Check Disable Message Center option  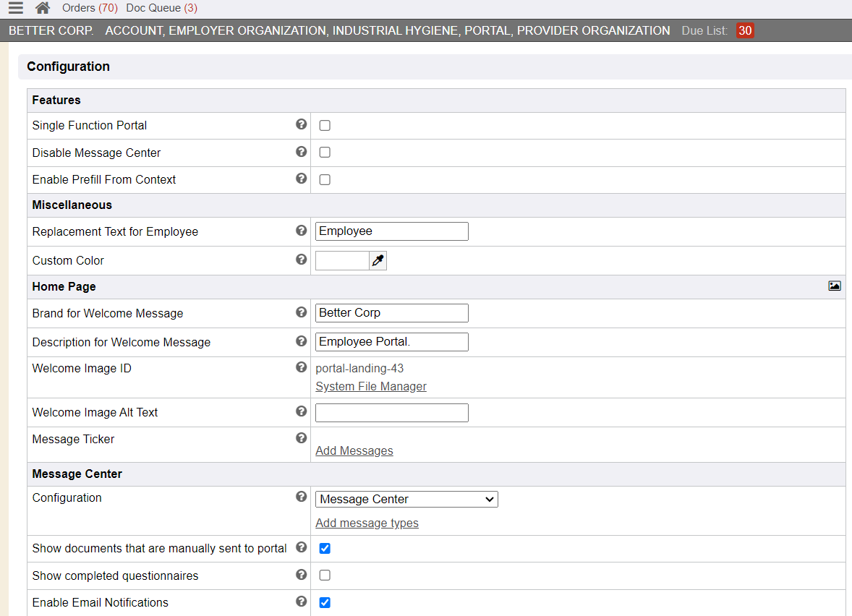325,153
